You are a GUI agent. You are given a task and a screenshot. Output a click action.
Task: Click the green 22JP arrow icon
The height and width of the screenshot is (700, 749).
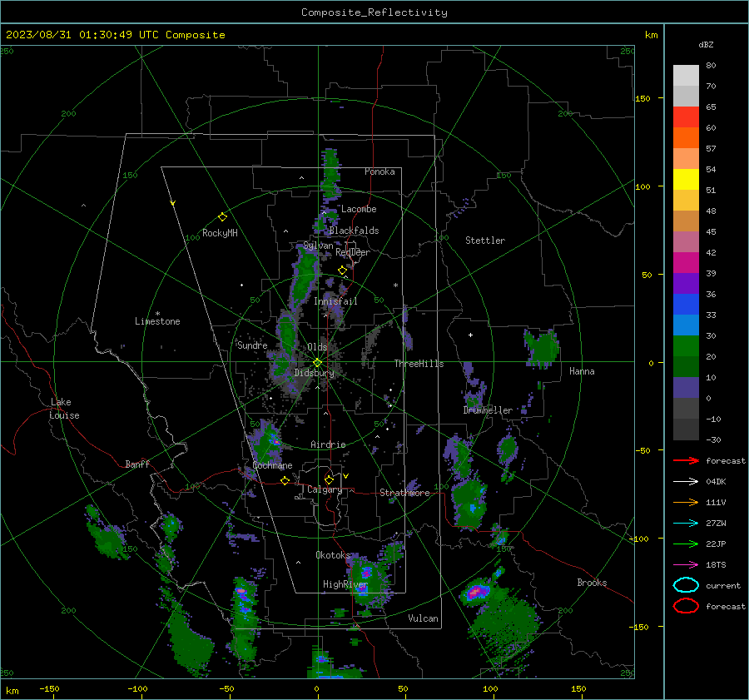click(686, 544)
